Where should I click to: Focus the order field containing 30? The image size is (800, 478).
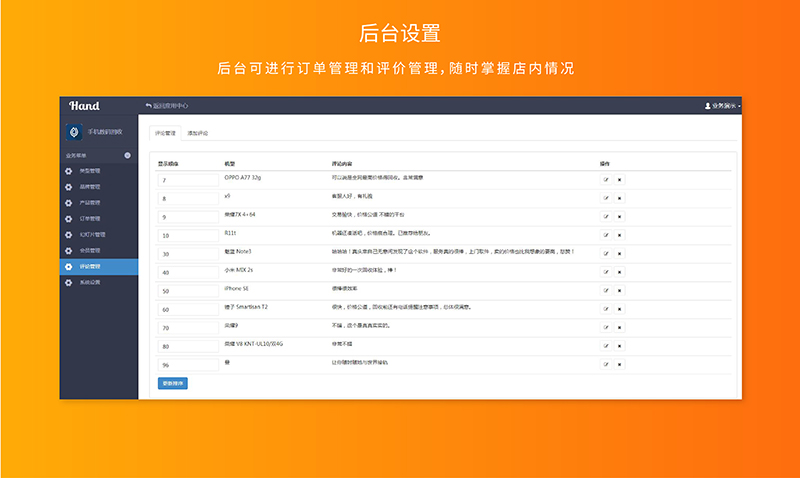click(188, 254)
